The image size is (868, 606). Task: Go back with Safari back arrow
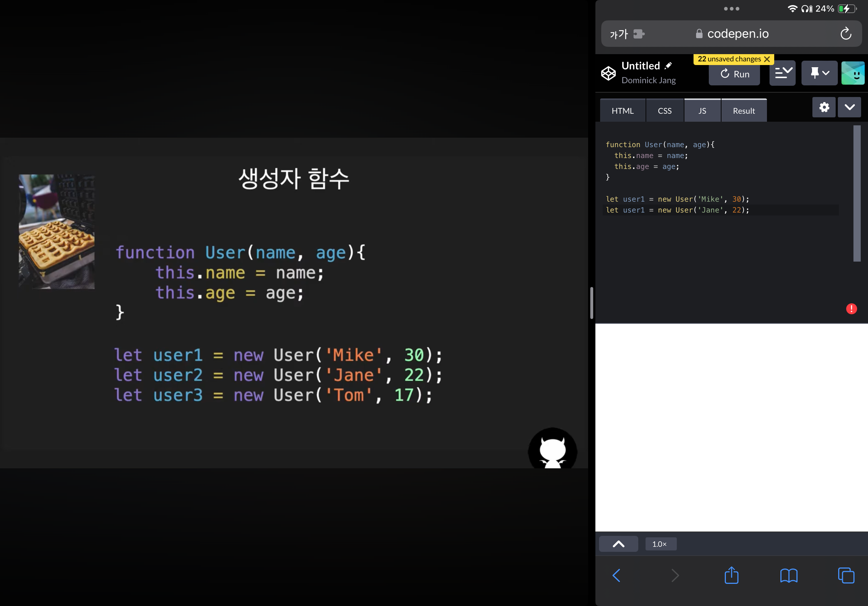point(616,575)
